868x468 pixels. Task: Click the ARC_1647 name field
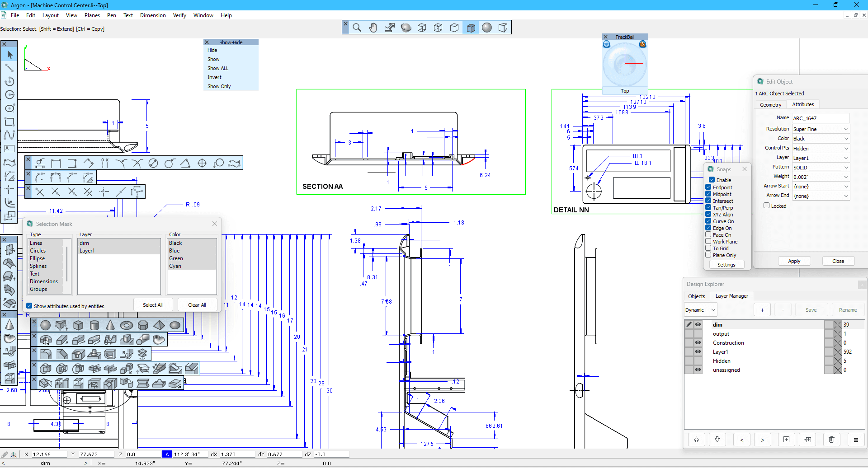click(821, 118)
